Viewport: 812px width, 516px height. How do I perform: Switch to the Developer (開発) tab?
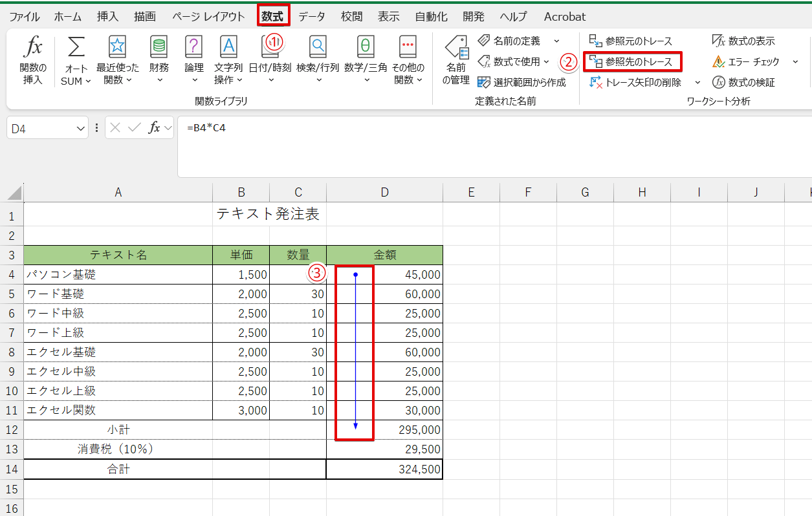pyautogui.click(x=473, y=16)
